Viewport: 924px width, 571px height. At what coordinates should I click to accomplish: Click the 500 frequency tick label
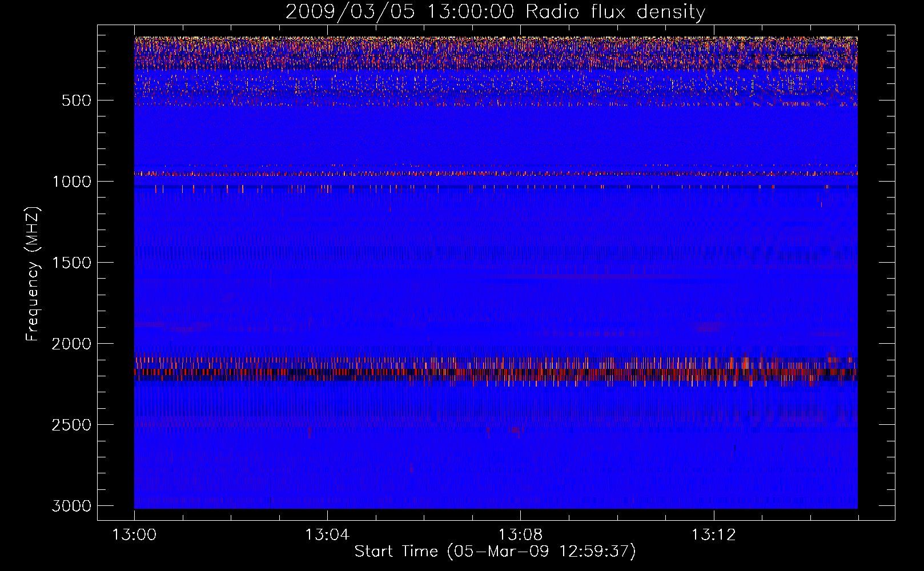coord(77,100)
